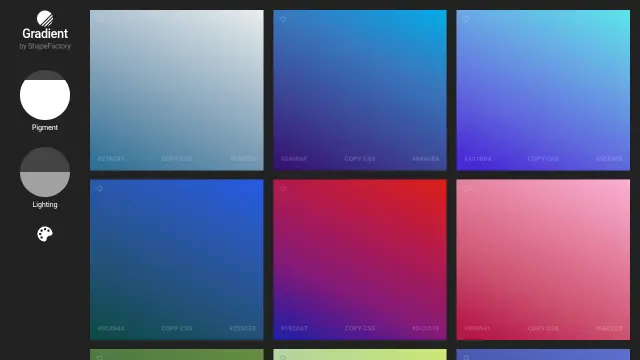Click left hex code on dark-blue-to-cyan gradient
The height and width of the screenshot is (360, 640).
294,159
